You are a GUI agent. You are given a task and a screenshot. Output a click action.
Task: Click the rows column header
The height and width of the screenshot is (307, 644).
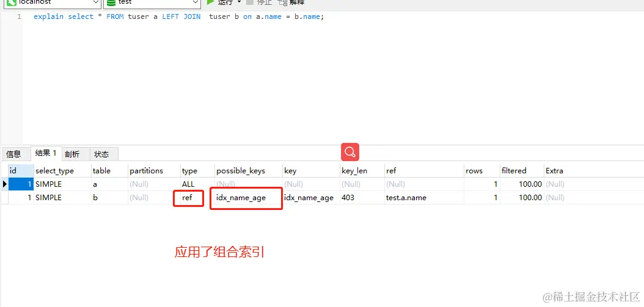click(481, 171)
